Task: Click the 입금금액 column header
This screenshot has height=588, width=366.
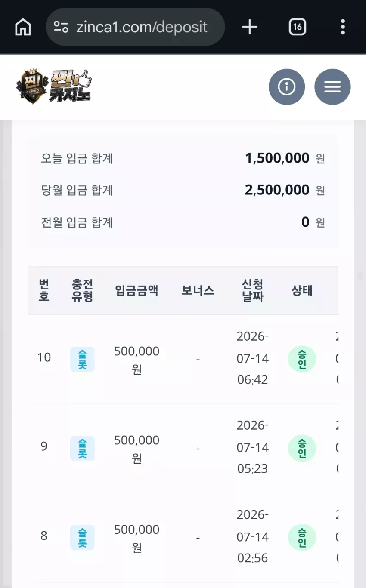Action: pos(137,291)
